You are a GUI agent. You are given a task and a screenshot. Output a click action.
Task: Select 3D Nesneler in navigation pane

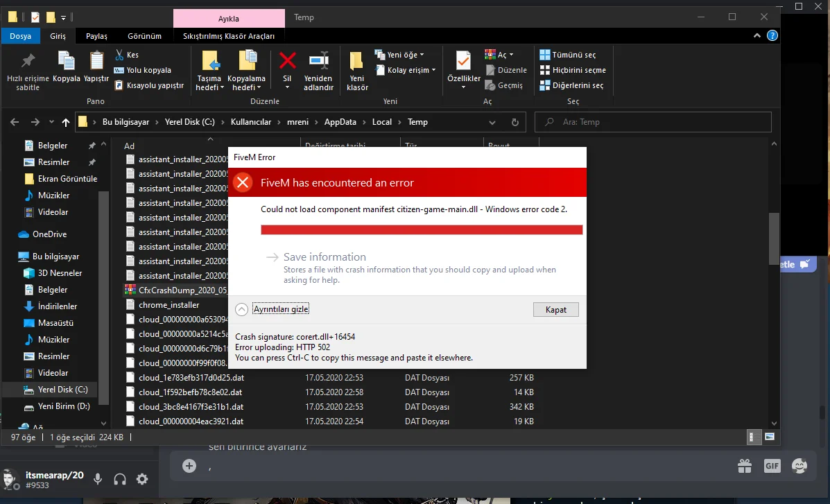[60, 273]
